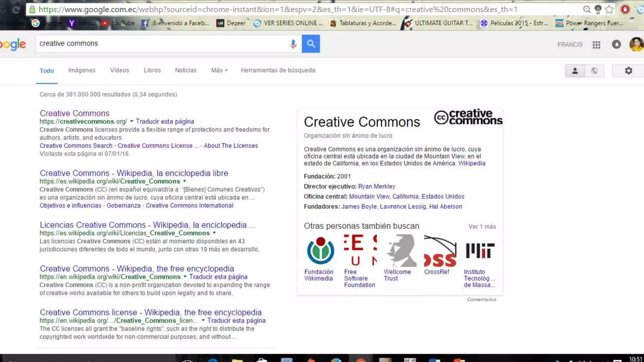This screenshot has height=362, width=644.
Task: Click the bookmark star in the address bar
Action: click(x=609, y=9)
